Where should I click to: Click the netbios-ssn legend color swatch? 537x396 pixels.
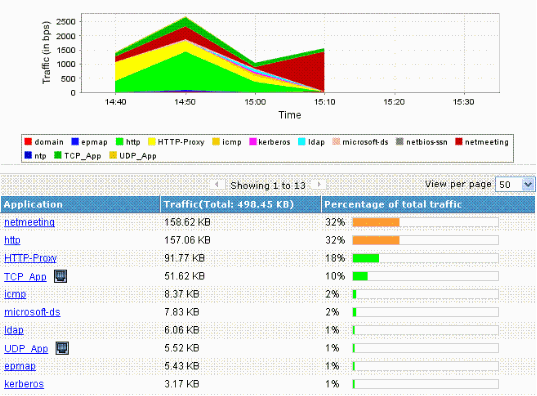400,141
